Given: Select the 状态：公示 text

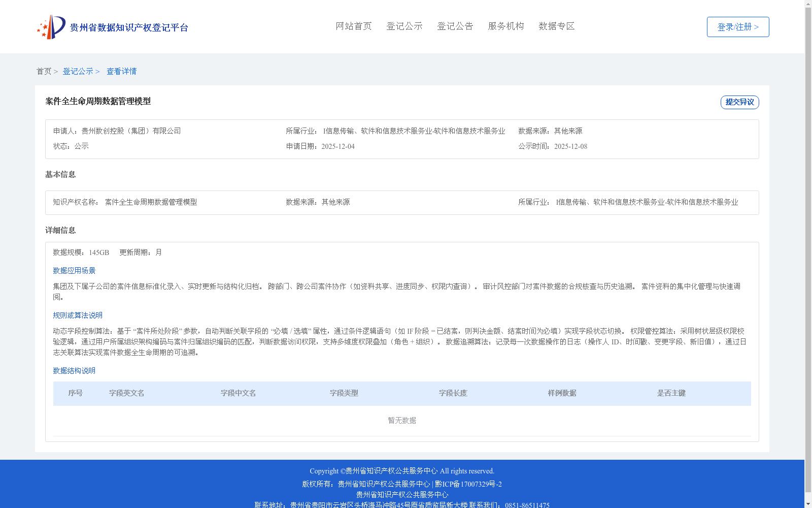Looking at the screenshot, I should pyautogui.click(x=71, y=146).
